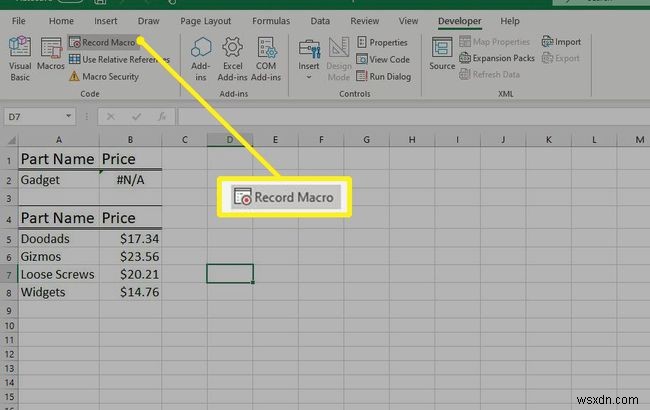Click the Enter checkmark in formula bar
The width and height of the screenshot is (650, 410).
[136, 117]
